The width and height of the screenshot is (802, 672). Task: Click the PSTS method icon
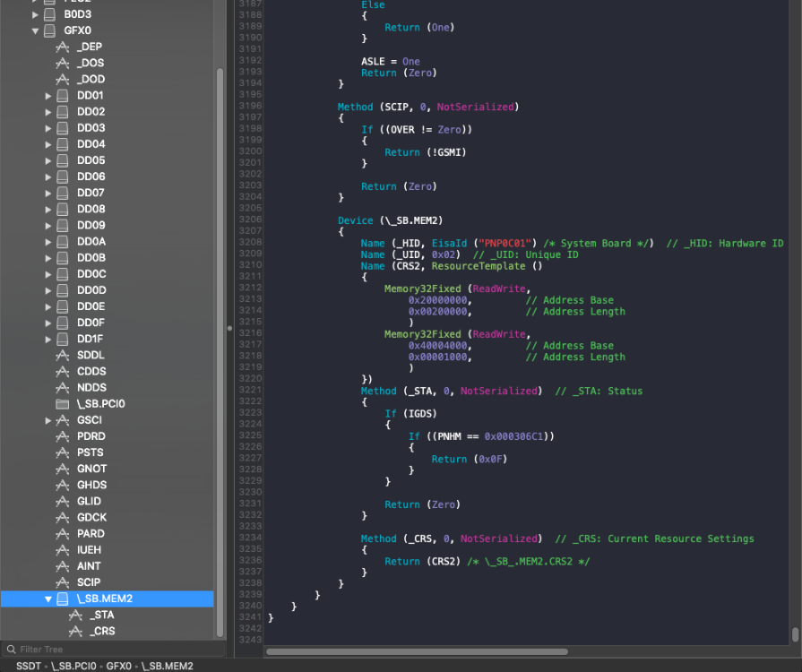click(x=63, y=452)
